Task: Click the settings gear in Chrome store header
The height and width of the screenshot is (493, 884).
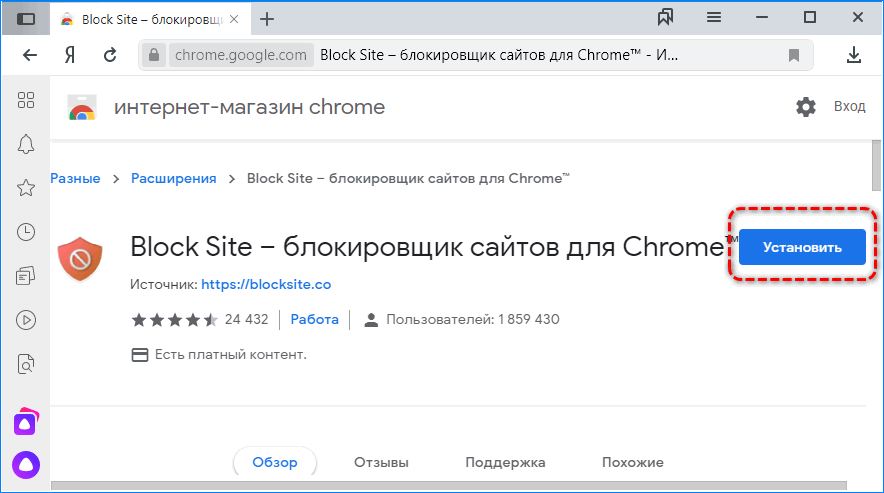Action: [x=805, y=107]
